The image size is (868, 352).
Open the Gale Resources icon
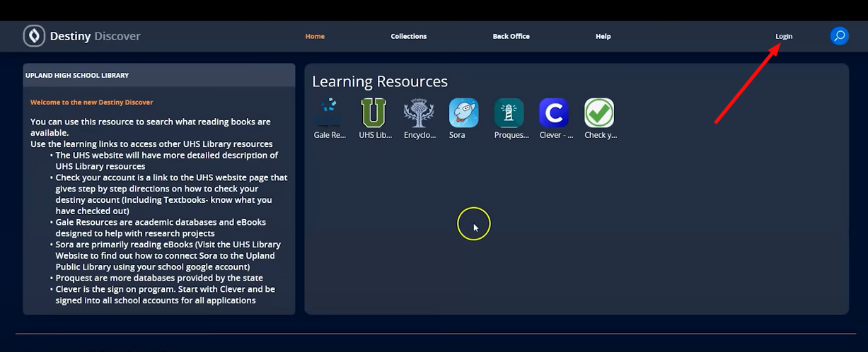[x=329, y=112]
